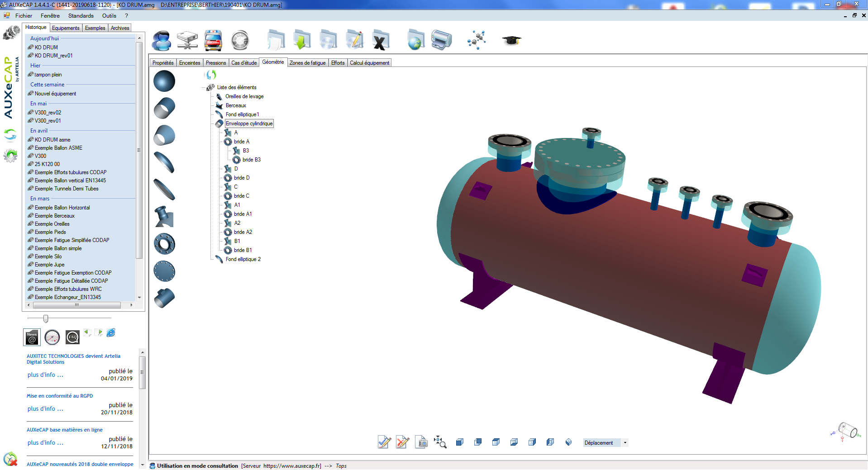Add a cylindrical shell element
This screenshot has width=868, height=470.
coord(164,109)
